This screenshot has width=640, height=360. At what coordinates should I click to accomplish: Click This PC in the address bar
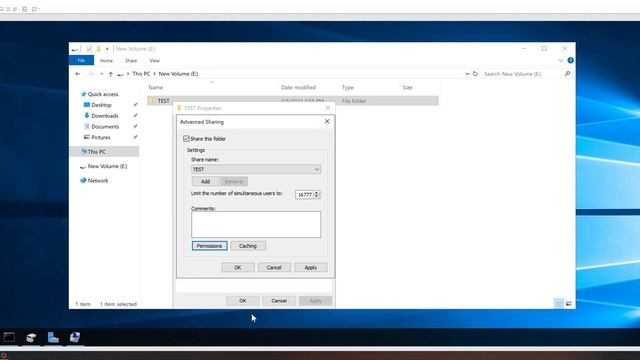[141, 74]
